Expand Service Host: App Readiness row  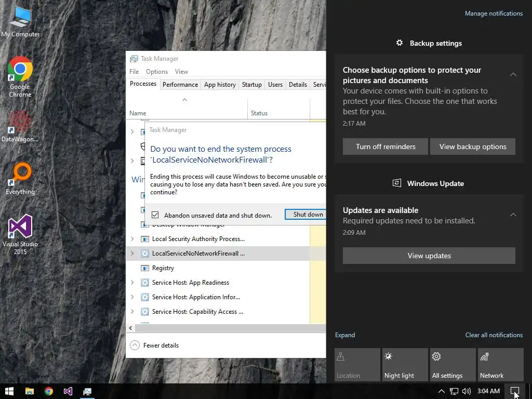pos(132,282)
